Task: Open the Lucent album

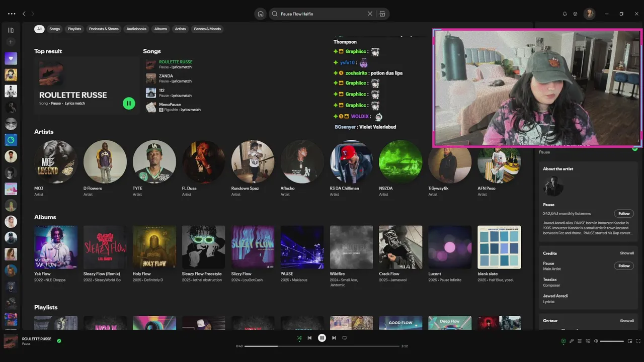Action: click(x=450, y=254)
